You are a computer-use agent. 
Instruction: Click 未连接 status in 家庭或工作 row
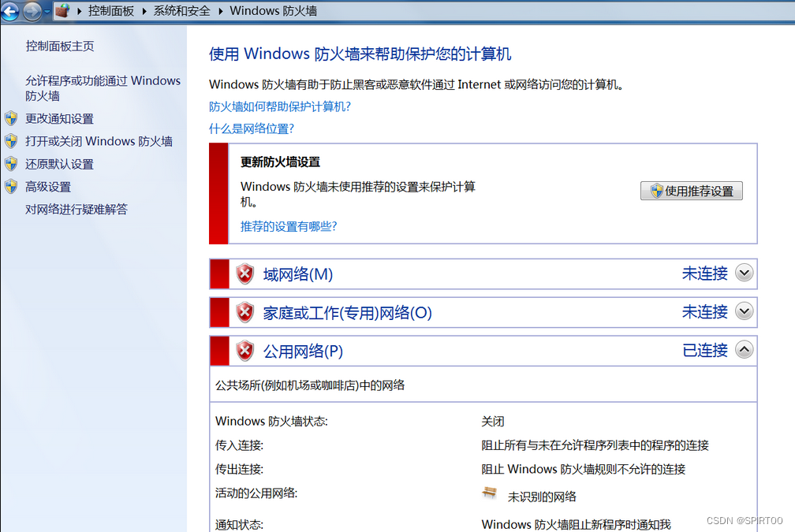point(705,311)
